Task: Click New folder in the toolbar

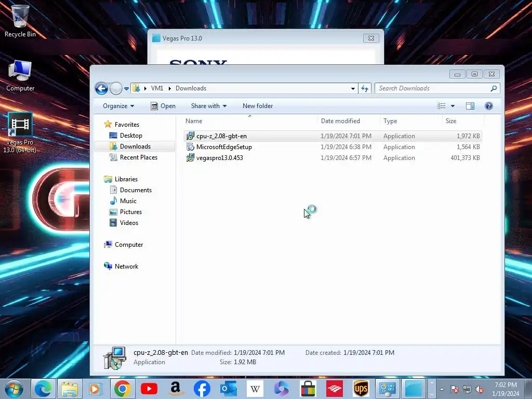Action: click(258, 106)
